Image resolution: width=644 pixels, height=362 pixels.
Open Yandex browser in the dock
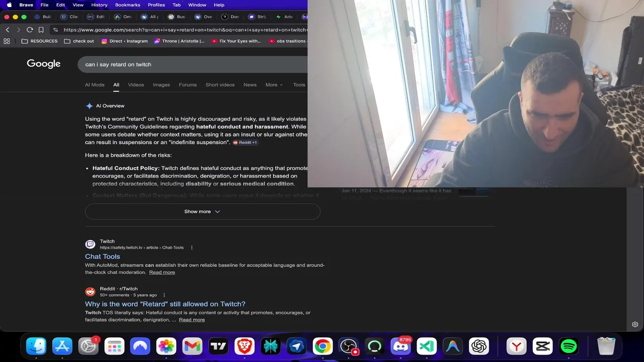516,346
